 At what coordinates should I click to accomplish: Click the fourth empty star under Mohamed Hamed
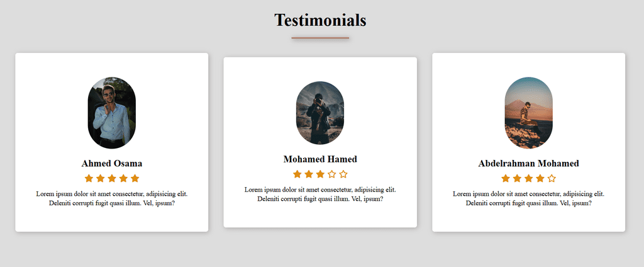(332, 174)
